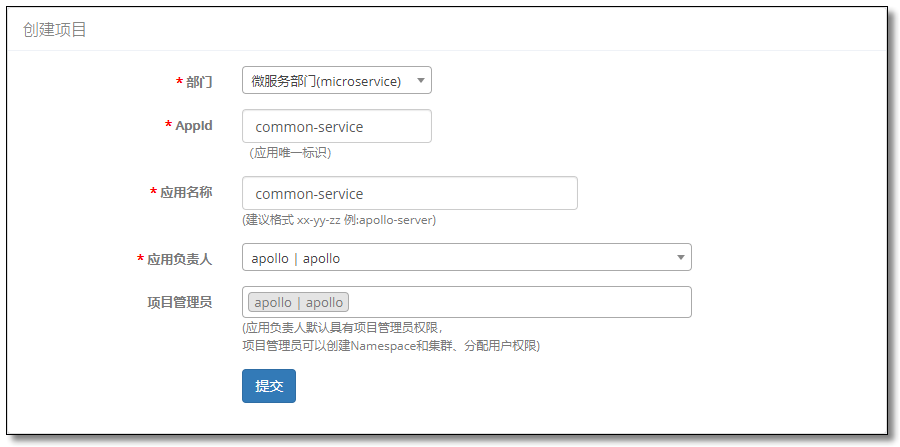Click the Namespace和集群 permissions hint line
900x447 pixels.
391,346
